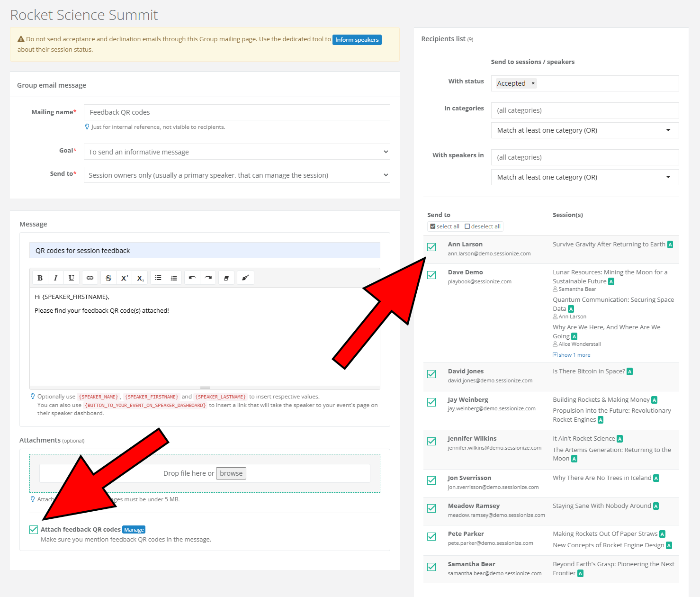Apply italic formatting in editor toolbar
The width and height of the screenshot is (700, 597).
pos(56,278)
